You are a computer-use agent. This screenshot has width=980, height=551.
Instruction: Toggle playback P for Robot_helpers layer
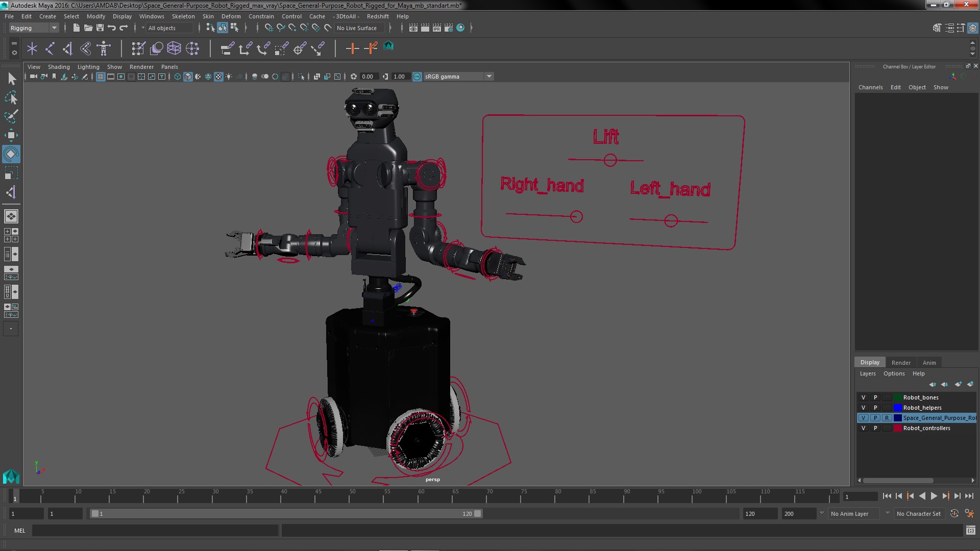click(x=875, y=408)
